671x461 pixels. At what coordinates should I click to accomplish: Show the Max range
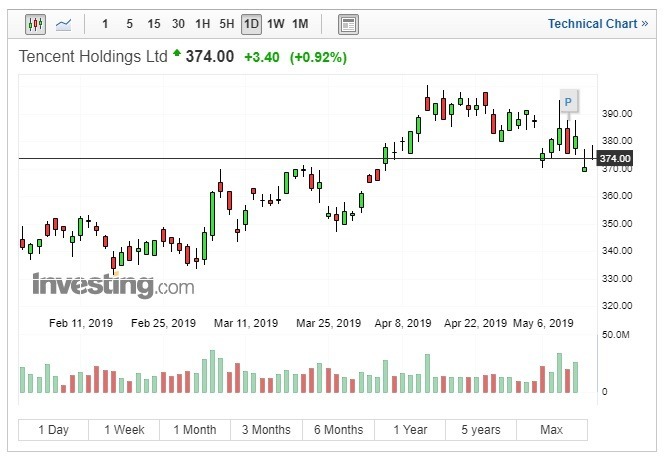click(552, 430)
